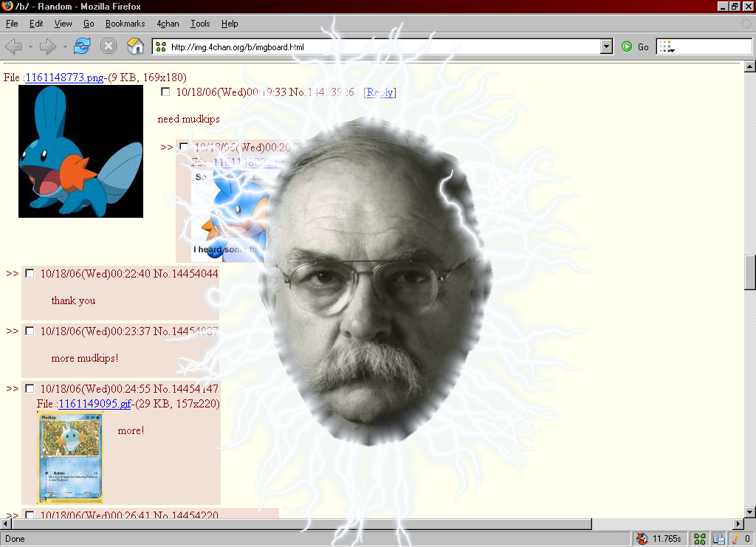756x547 pixels.
Task: Click the >> marker beside post No.14454044
Action: (12, 274)
